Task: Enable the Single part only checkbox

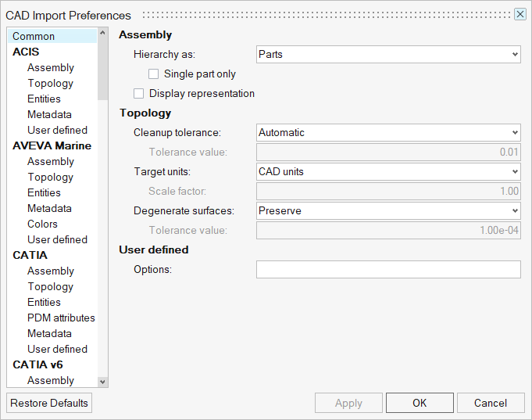Action: tap(154, 74)
